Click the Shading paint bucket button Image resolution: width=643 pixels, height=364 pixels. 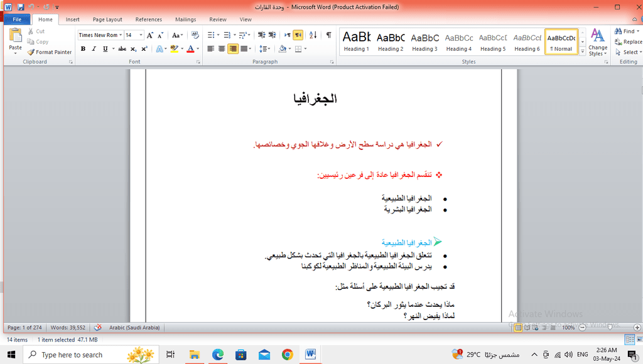point(282,49)
